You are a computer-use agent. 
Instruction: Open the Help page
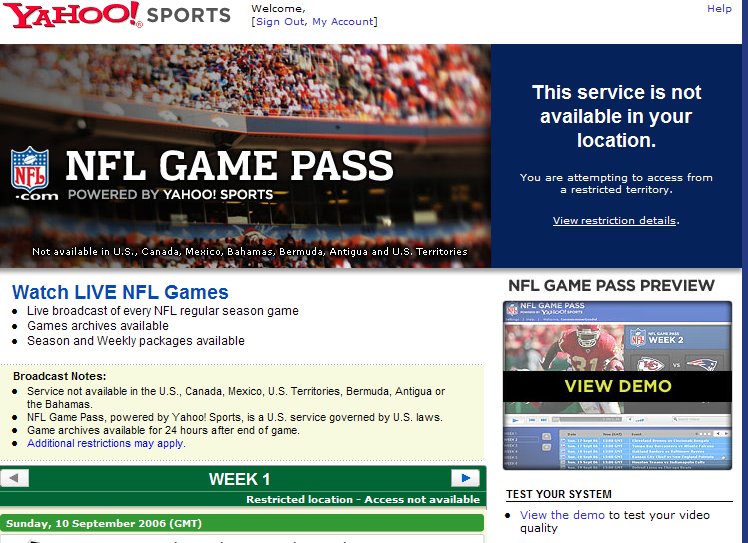click(x=719, y=8)
